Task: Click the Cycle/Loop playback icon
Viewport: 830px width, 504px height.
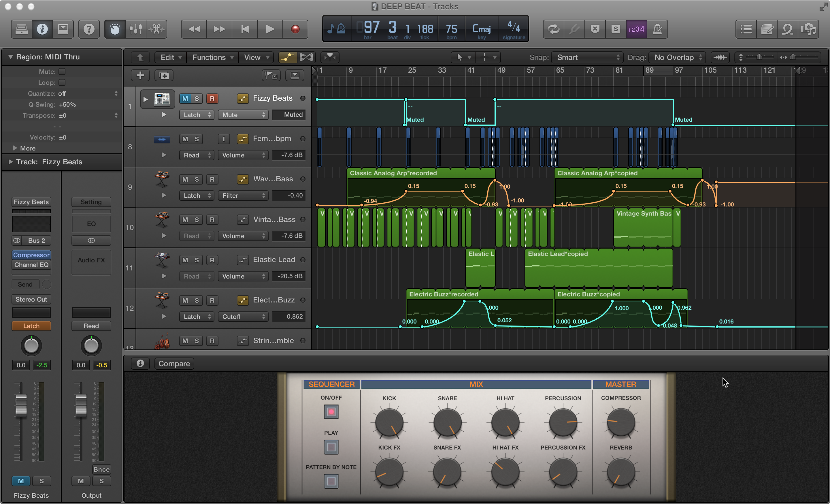Action: [552, 29]
